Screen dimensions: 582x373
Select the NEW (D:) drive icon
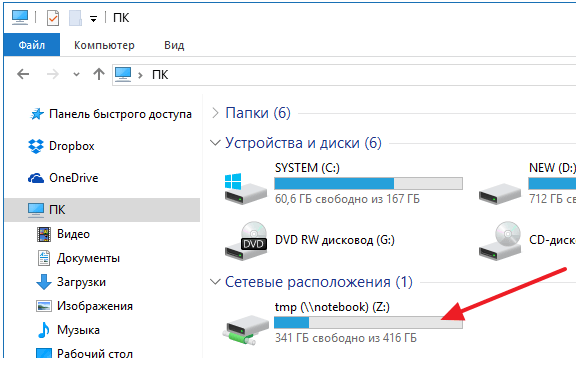click(x=500, y=193)
